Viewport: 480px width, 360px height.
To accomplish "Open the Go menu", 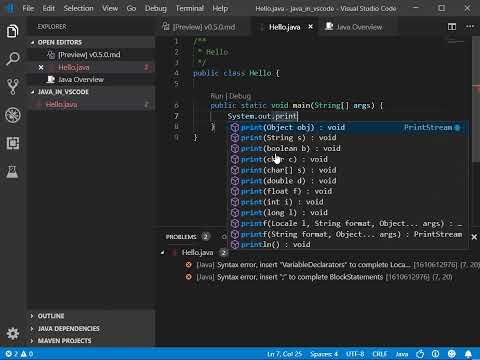I will [131, 8].
